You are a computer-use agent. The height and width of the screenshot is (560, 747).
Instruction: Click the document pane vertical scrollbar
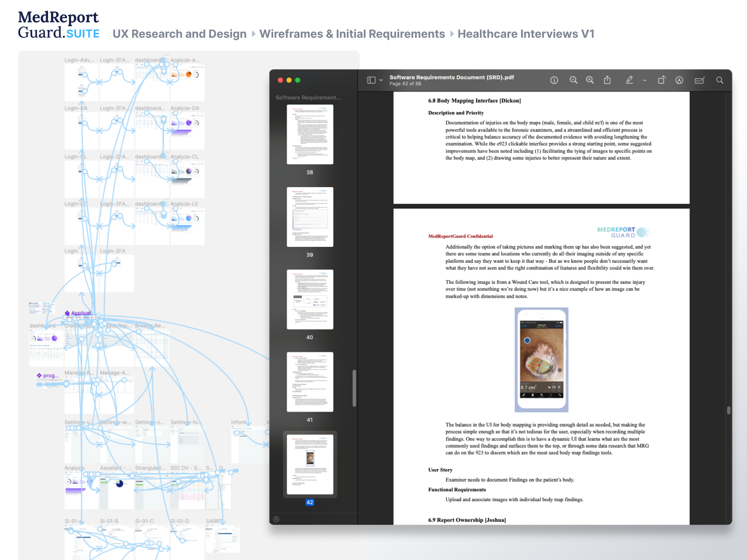[729, 410]
